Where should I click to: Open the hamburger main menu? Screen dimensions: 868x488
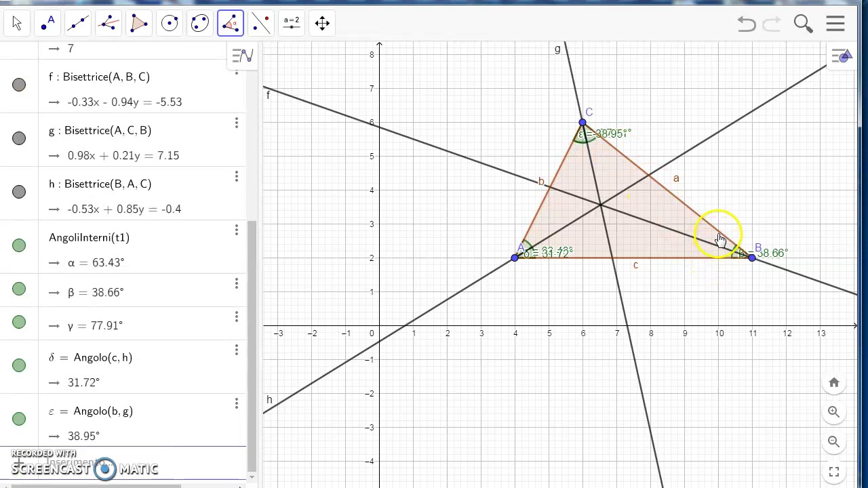[835, 24]
